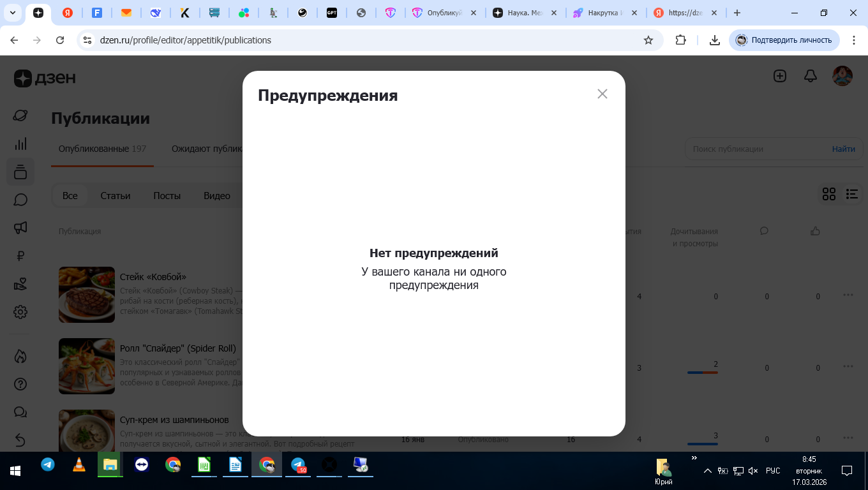This screenshot has height=490, width=868.
Task: Open the statistics bar chart sidebar icon
Action: click(20, 144)
